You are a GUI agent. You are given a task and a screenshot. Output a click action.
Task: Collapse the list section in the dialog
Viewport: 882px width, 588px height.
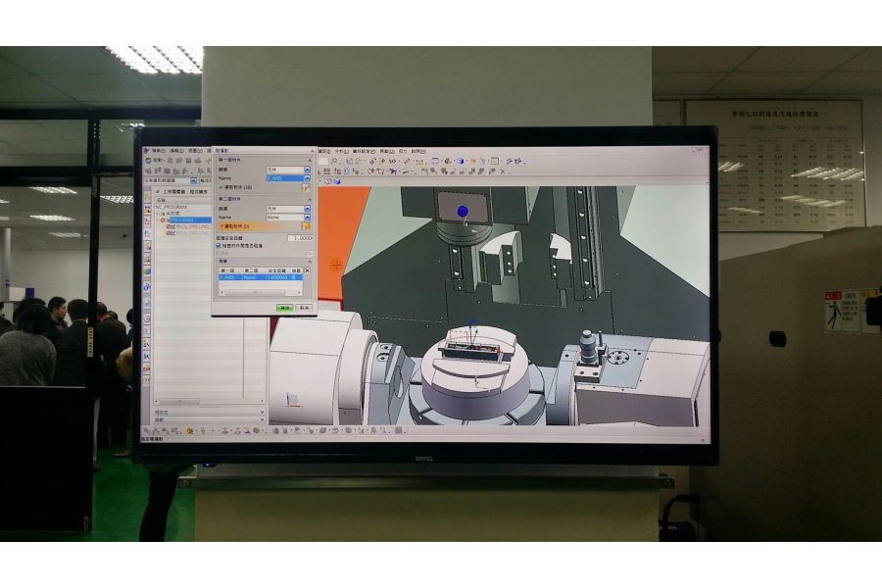(x=310, y=261)
